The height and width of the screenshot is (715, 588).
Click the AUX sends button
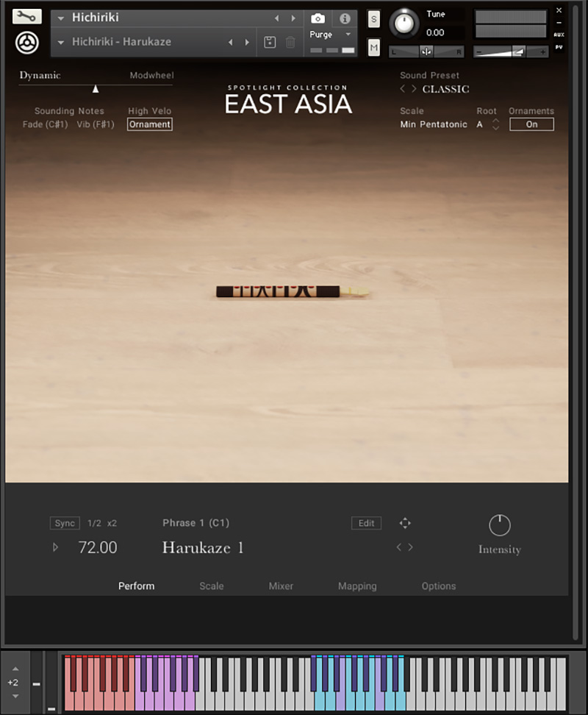pyautogui.click(x=559, y=35)
